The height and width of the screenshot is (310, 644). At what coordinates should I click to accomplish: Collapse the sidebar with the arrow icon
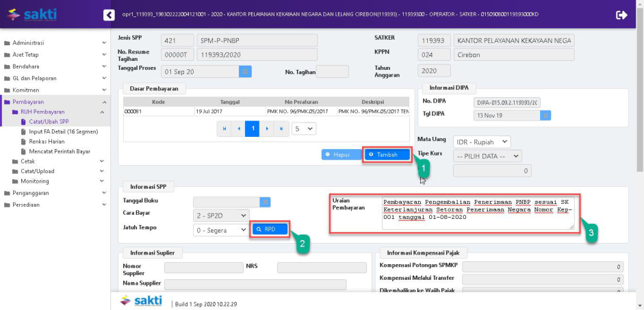coord(108,14)
